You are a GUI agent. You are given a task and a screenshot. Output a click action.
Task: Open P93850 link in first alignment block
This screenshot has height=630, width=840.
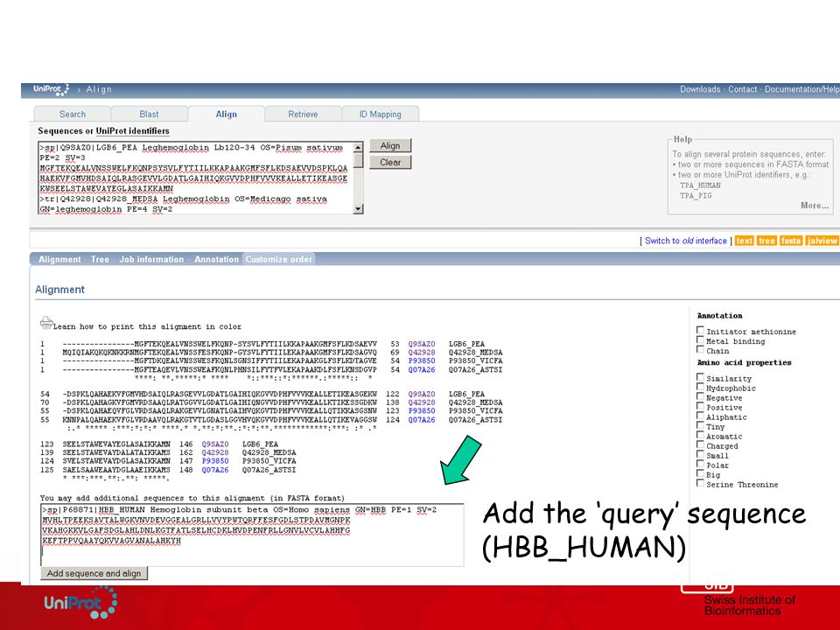[x=422, y=361]
